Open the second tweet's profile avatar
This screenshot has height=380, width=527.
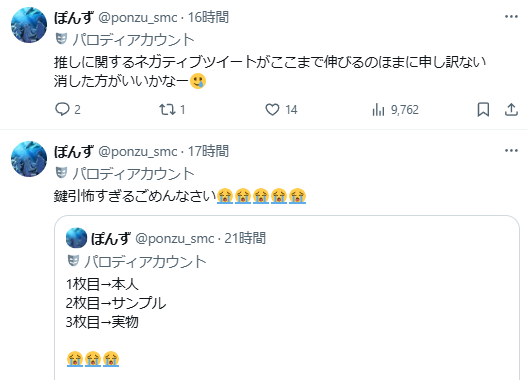click(x=29, y=159)
